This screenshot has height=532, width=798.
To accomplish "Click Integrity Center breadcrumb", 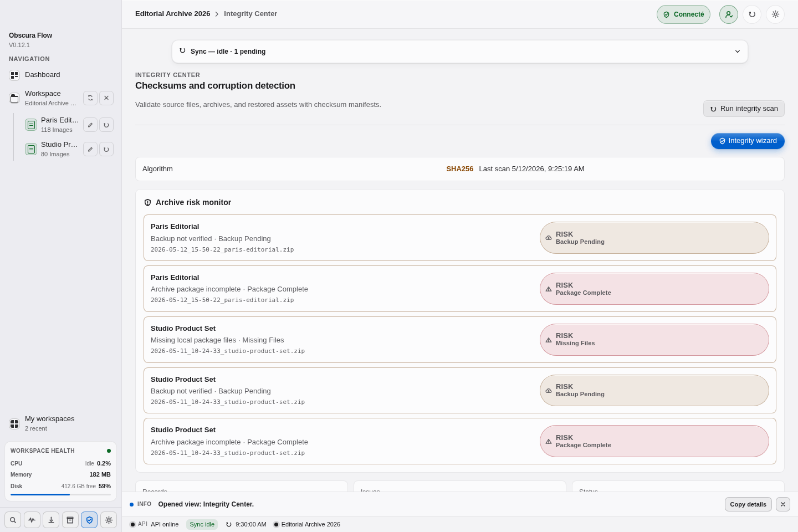I will pyautogui.click(x=250, y=14).
